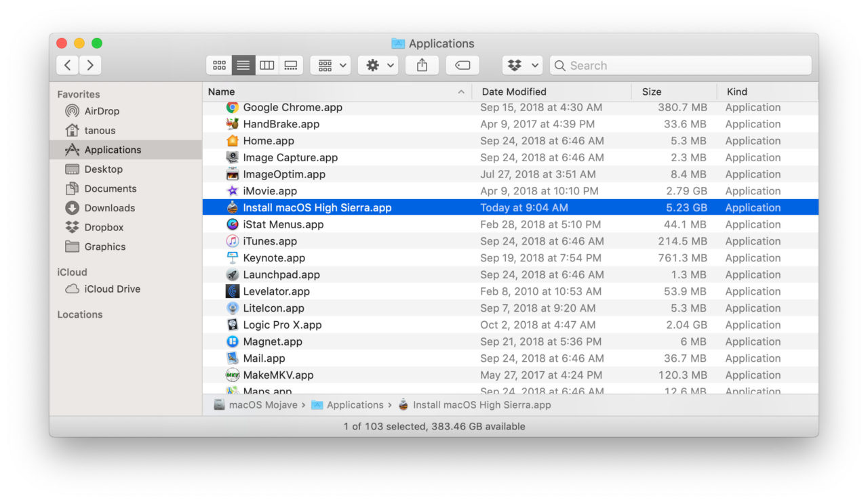Click the Magnet app icon
868x502 pixels.
(x=233, y=341)
